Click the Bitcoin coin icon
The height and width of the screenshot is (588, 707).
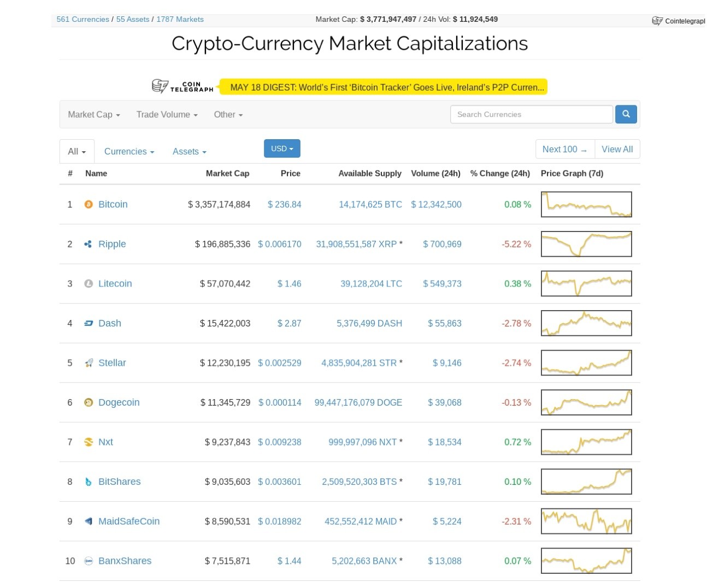point(89,204)
